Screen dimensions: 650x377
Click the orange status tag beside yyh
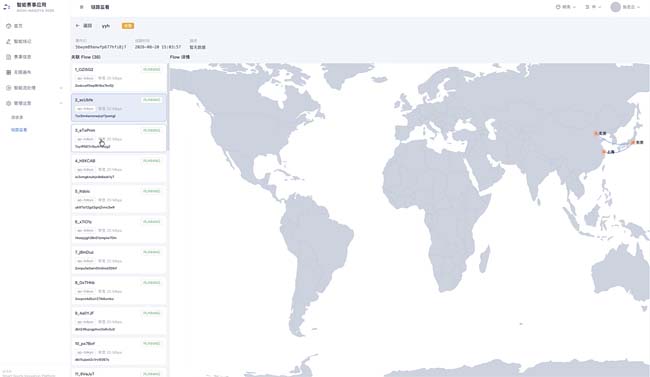pyautogui.click(x=128, y=26)
